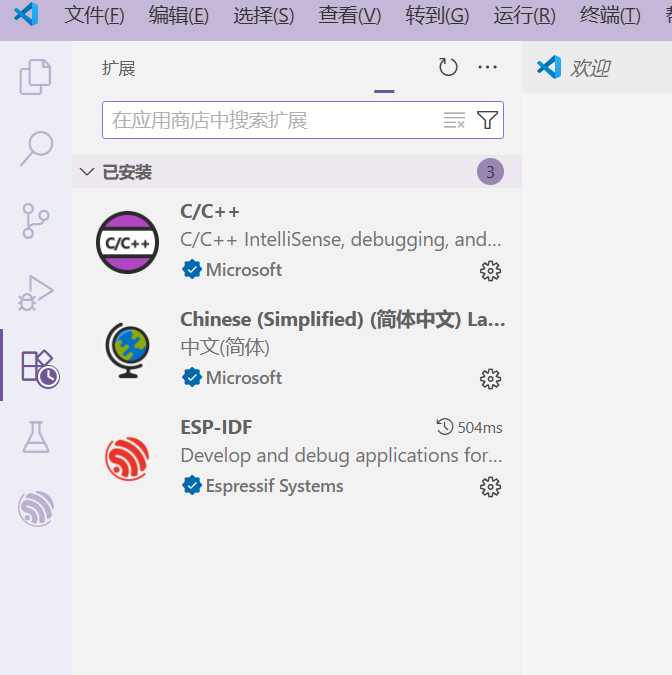This screenshot has height=675, width=672.
Task: Open manage gear for Chinese language pack
Action: (x=490, y=379)
